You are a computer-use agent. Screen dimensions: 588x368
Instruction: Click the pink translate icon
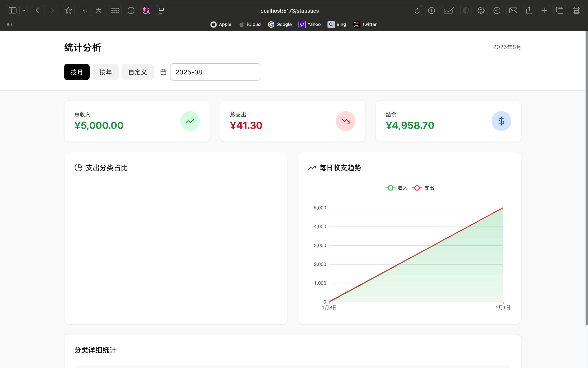(x=146, y=10)
